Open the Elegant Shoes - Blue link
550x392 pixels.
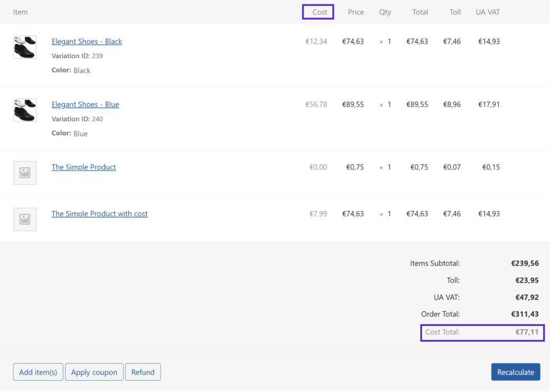85,104
